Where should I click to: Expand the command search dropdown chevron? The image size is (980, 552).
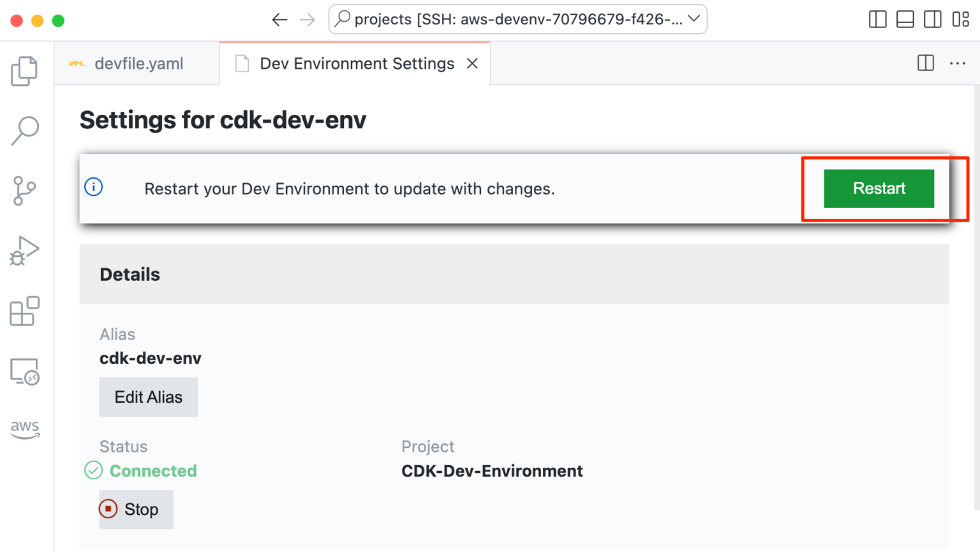coord(694,19)
